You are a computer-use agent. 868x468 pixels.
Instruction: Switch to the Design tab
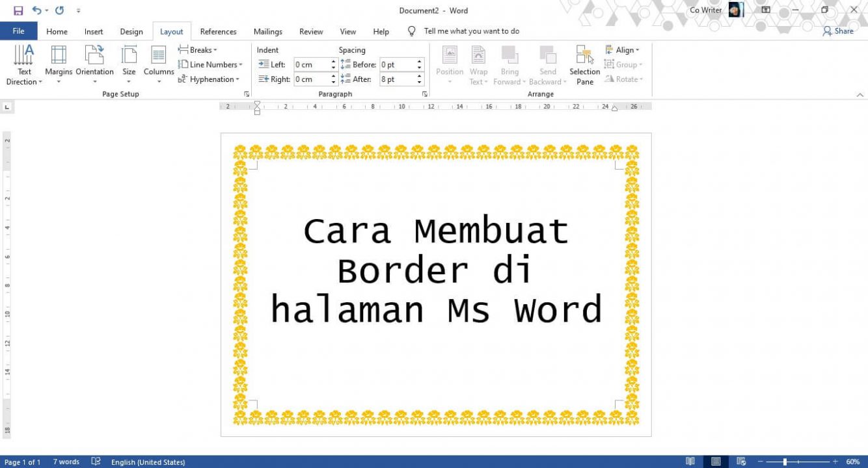tap(131, 31)
